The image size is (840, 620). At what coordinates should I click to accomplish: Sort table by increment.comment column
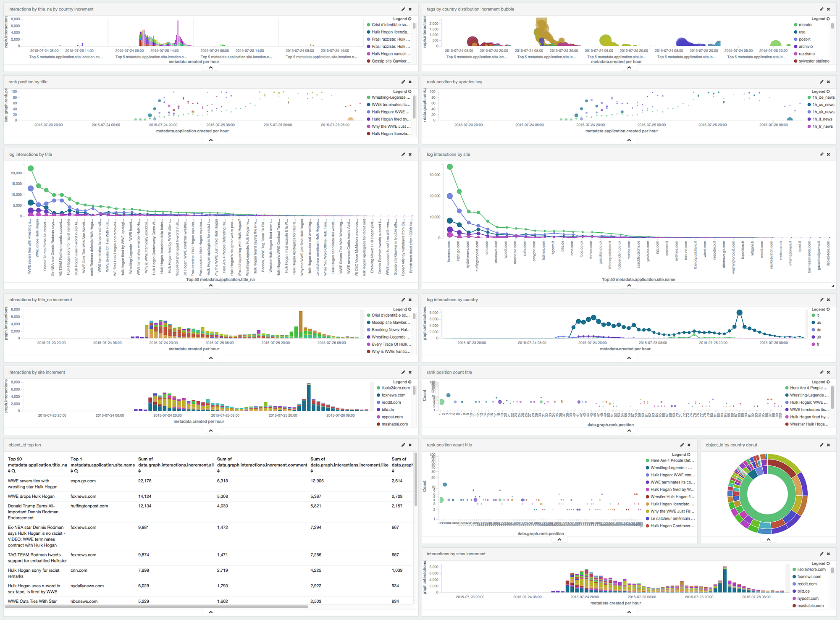click(x=218, y=471)
